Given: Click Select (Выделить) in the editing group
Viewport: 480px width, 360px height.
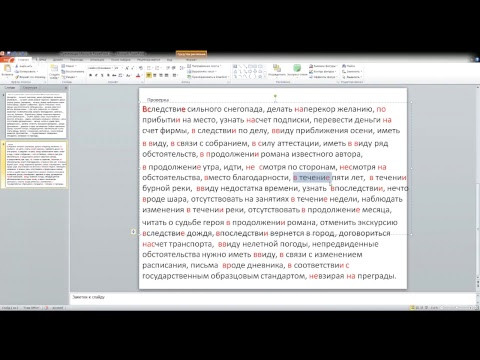Looking at the screenshot, I should click(x=352, y=77).
